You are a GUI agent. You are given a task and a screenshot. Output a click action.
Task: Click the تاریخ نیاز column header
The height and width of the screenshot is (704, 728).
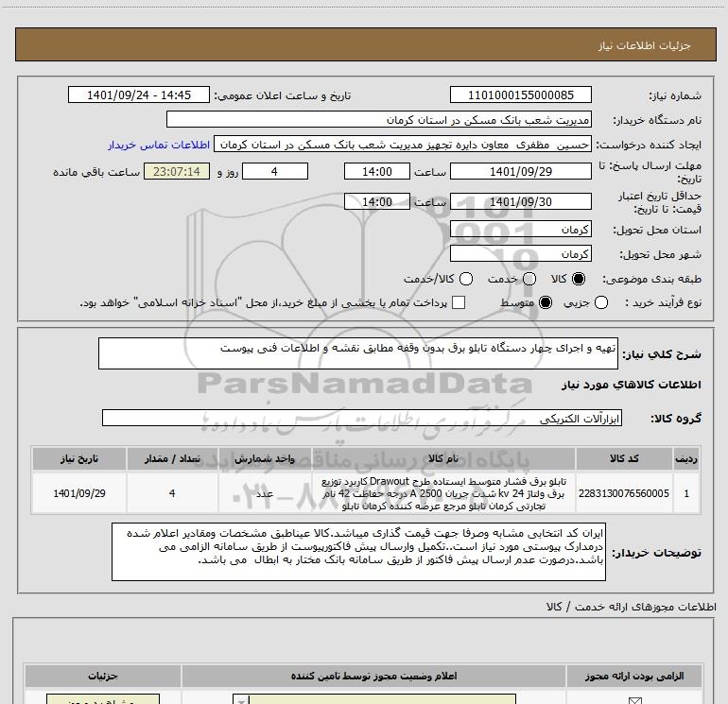click(x=78, y=458)
